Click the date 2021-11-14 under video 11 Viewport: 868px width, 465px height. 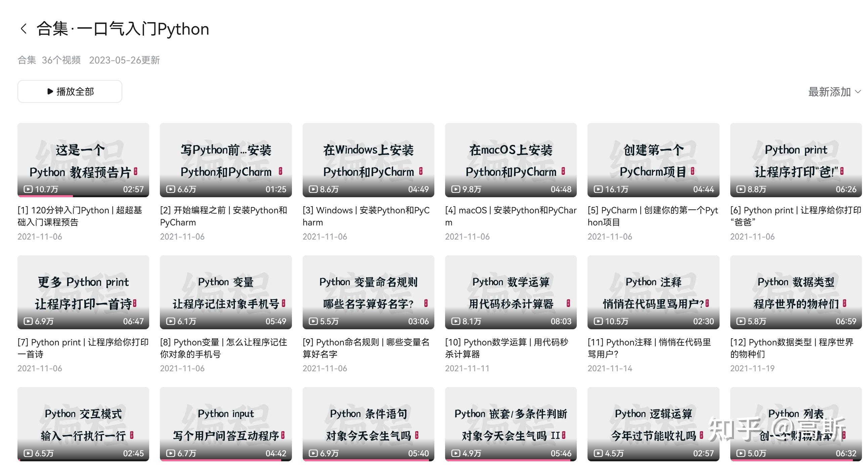(610, 368)
